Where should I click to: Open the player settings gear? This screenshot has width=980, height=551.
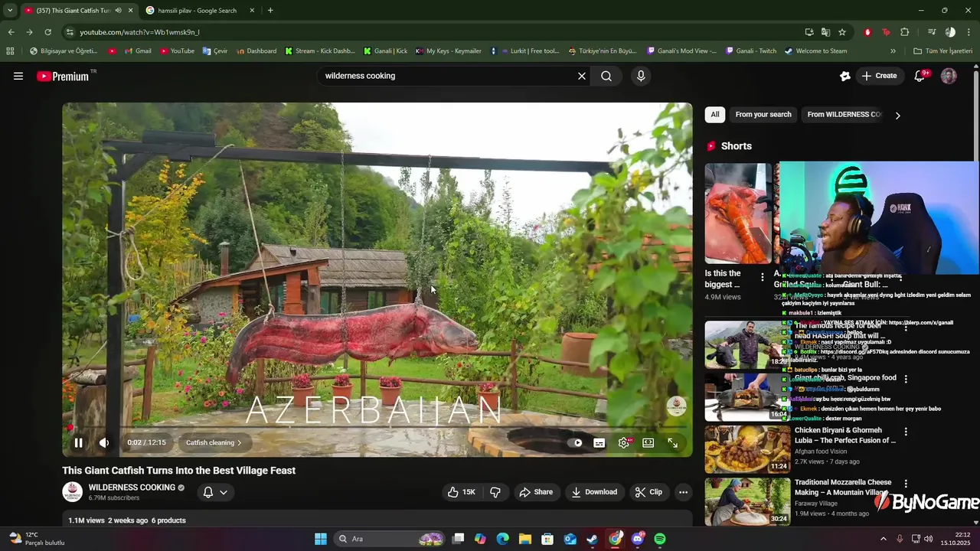pyautogui.click(x=624, y=442)
